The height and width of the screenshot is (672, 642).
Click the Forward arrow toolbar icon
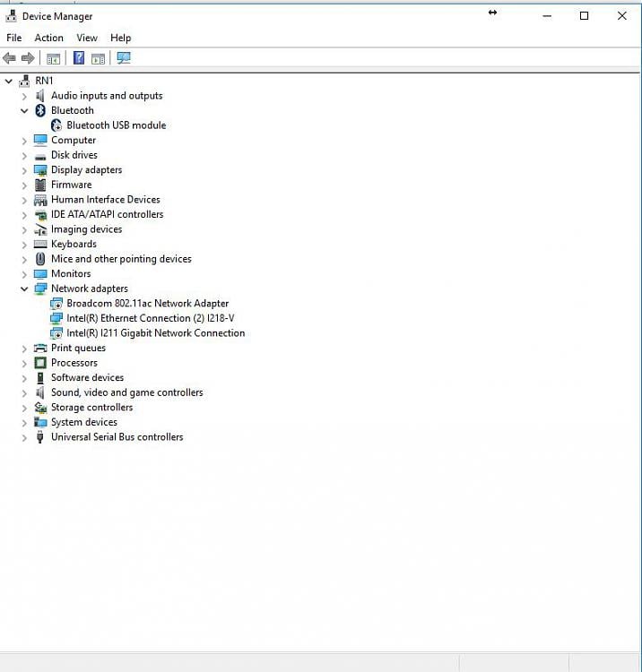coord(28,58)
